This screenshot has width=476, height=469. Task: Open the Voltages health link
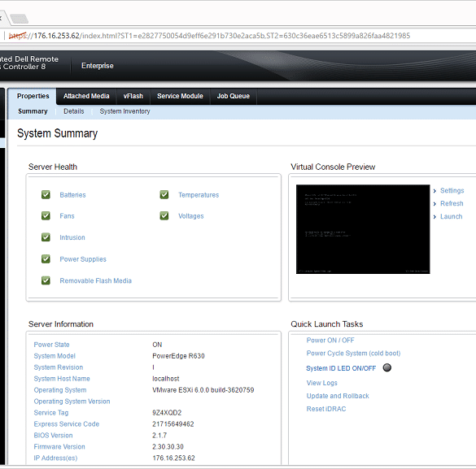191,216
